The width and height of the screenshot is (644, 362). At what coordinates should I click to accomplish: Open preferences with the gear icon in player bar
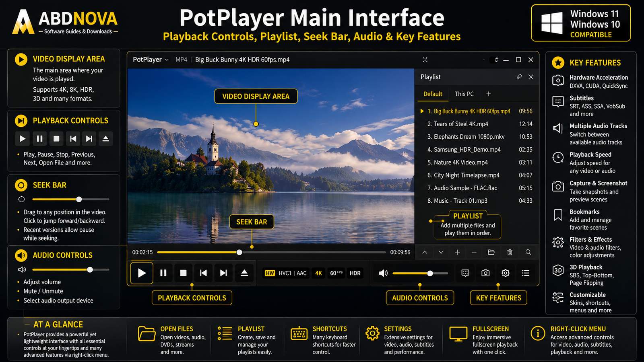pos(506,273)
